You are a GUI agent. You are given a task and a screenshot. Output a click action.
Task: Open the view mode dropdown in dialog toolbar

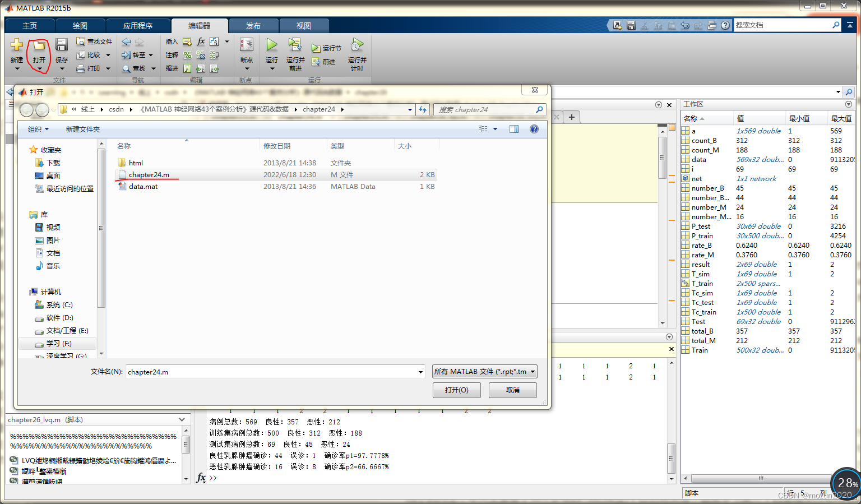tap(495, 129)
